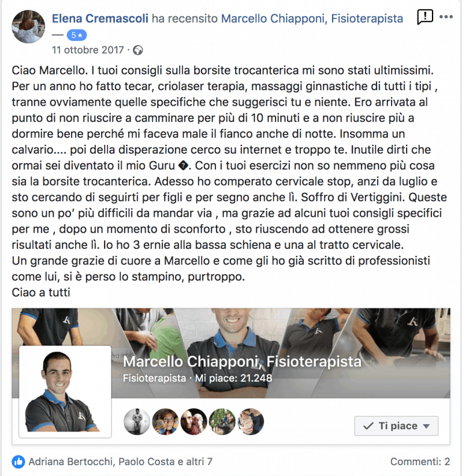
Task: Click the 5-star rating badge
Action: 76,35
